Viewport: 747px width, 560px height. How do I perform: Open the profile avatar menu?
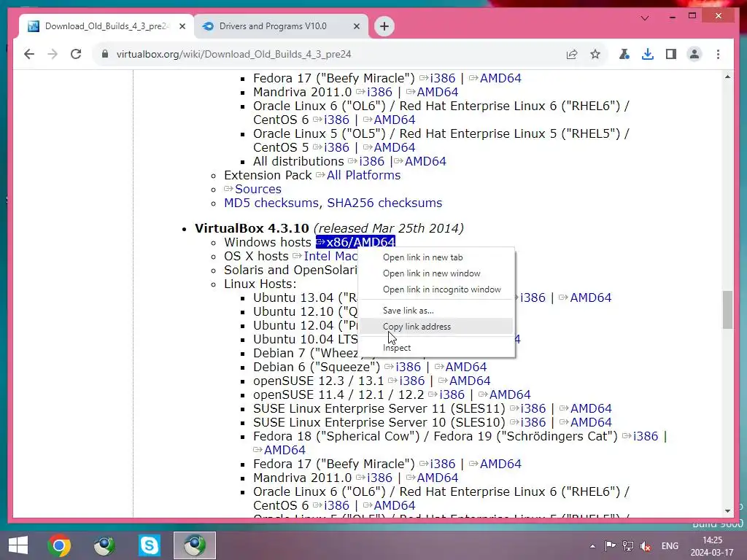[x=694, y=54]
